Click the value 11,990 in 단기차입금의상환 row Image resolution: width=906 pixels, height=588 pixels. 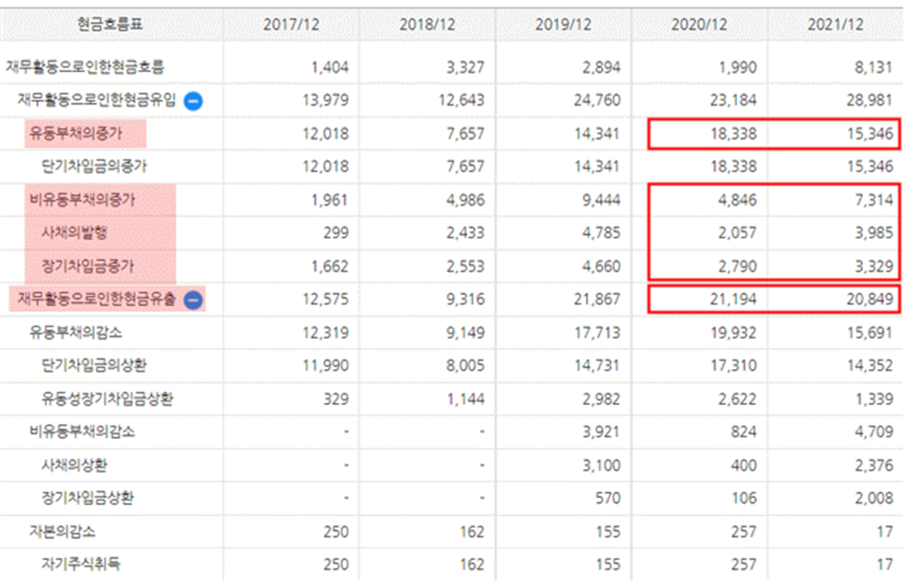click(326, 366)
